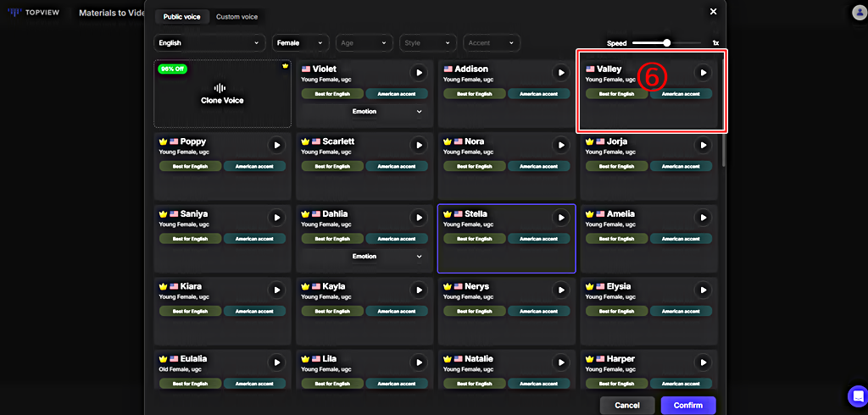Play Jorja voice preview
868x415 pixels.
tap(703, 145)
